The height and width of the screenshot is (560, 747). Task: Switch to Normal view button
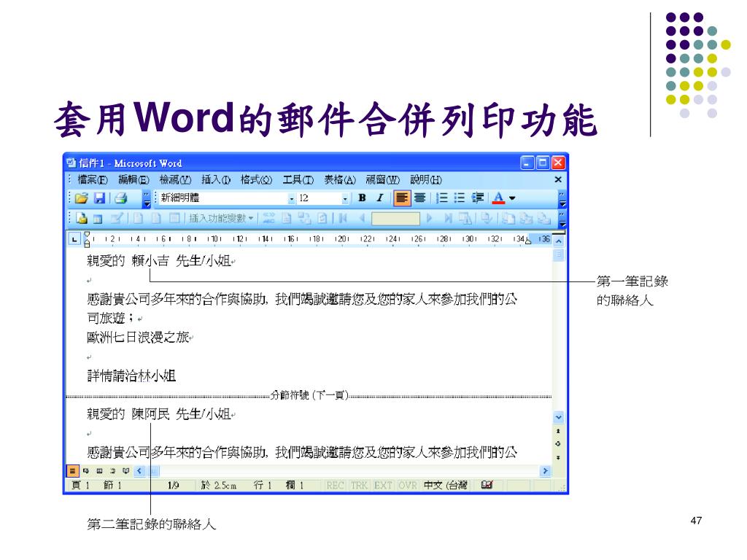(72, 471)
